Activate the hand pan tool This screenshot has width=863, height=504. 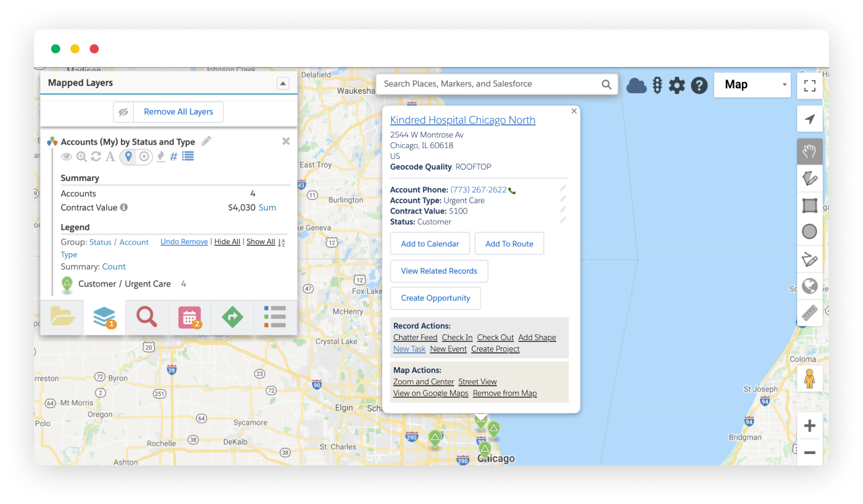pyautogui.click(x=810, y=151)
